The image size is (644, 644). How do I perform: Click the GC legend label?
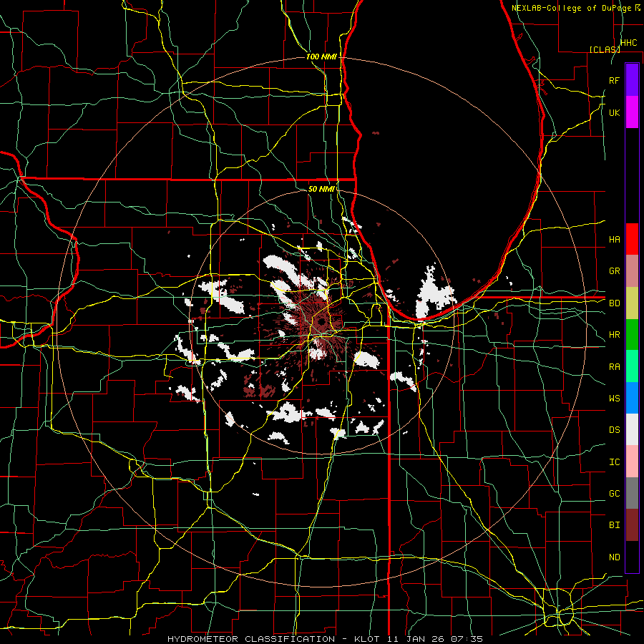tap(614, 494)
